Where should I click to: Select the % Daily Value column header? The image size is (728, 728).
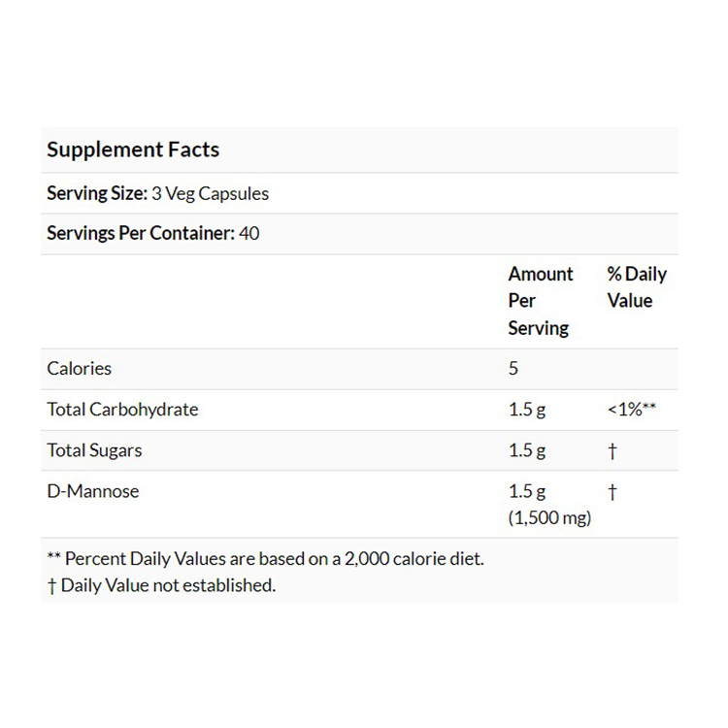pyautogui.click(x=637, y=287)
